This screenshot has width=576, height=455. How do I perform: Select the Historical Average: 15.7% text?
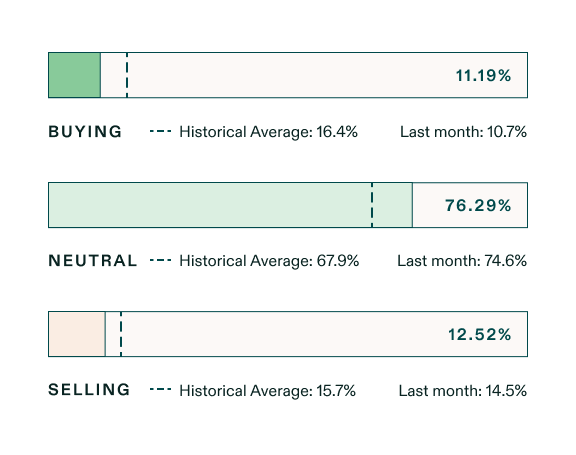pos(267,391)
